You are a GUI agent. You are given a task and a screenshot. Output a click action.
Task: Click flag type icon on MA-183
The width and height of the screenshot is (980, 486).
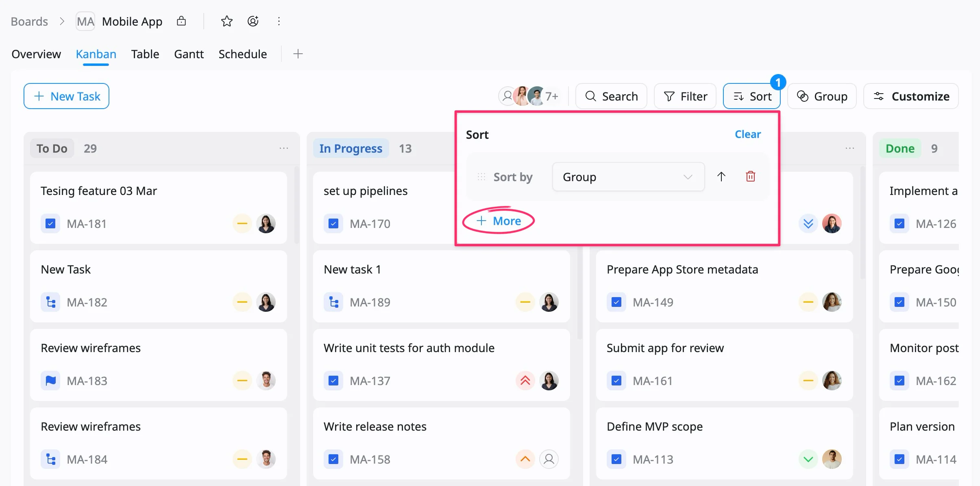pos(50,381)
